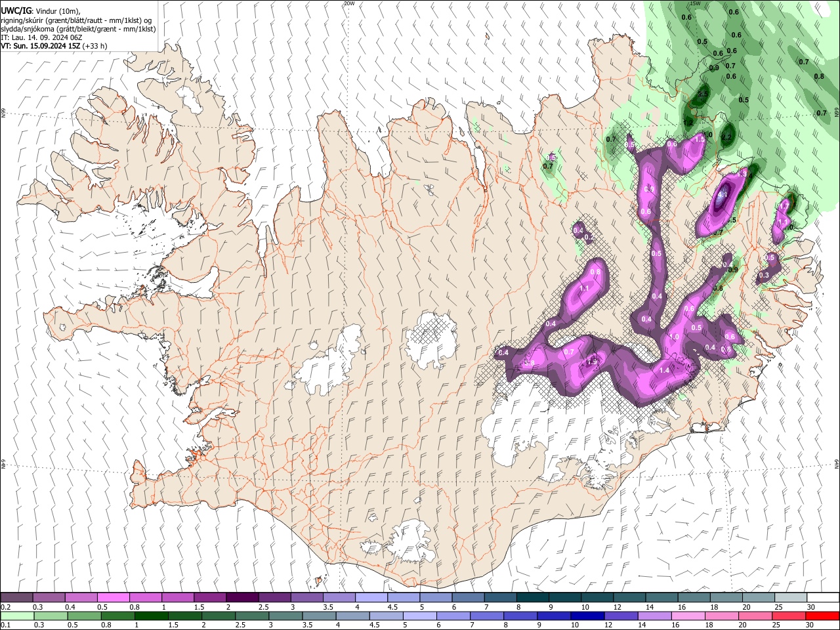Image resolution: width=840 pixels, height=630 pixels.
Task: Click the UWC/IG title text
Action: pyautogui.click(x=16, y=10)
